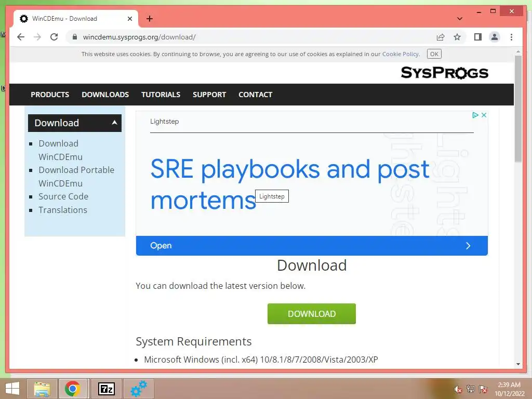532x399 pixels.
Task: Open the TUTORIALS menu
Action: pos(161,95)
